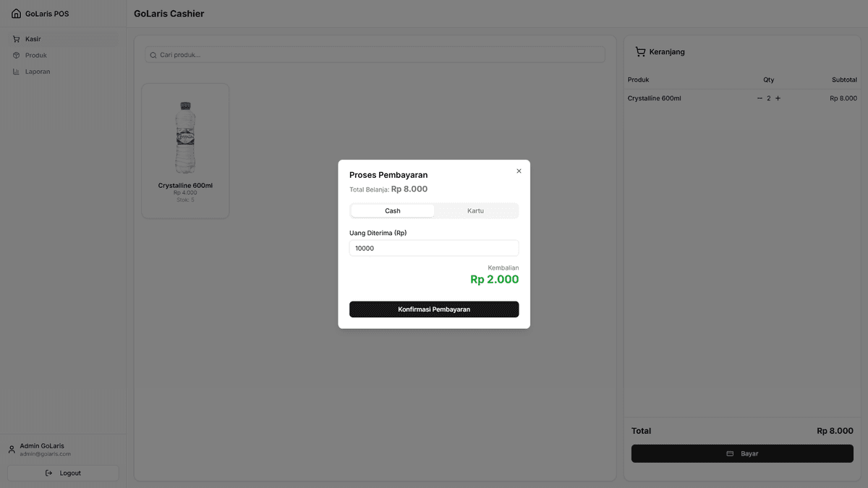Click the card icon inside the Bayar button

[x=730, y=453]
